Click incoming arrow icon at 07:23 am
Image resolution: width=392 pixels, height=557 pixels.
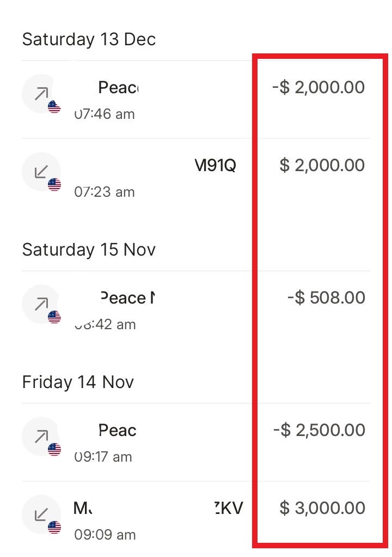click(x=40, y=172)
